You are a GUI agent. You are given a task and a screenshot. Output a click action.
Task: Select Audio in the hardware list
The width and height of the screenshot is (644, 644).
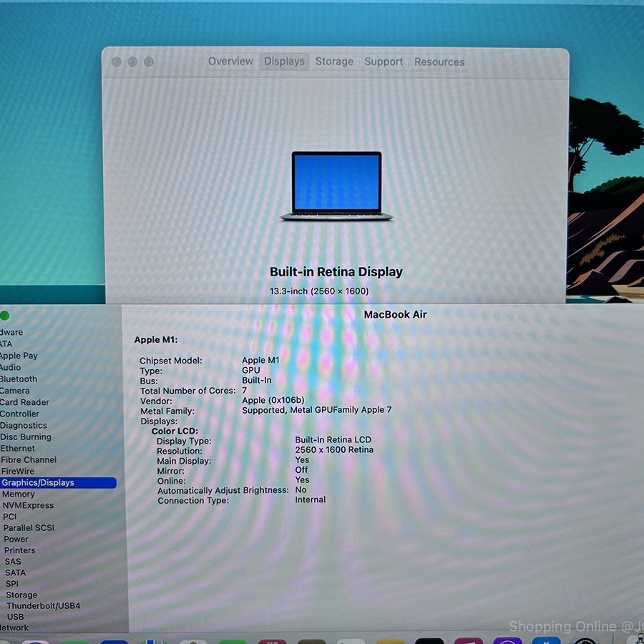(10, 367)
